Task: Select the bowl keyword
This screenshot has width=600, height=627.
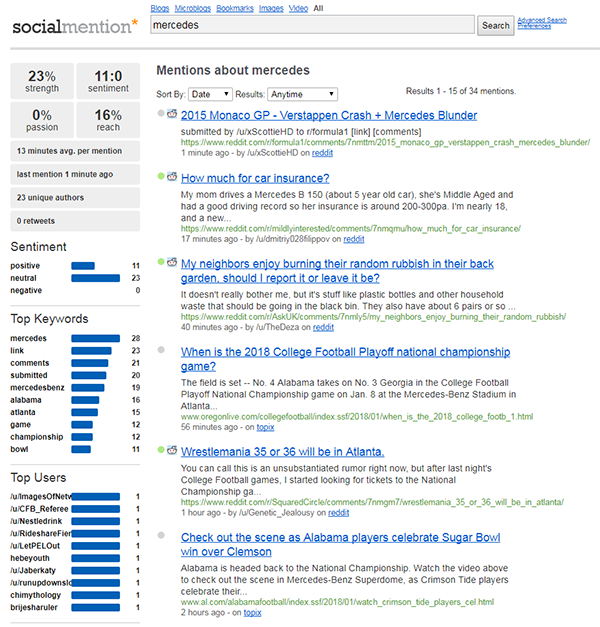Action: (x=19, y=449)
